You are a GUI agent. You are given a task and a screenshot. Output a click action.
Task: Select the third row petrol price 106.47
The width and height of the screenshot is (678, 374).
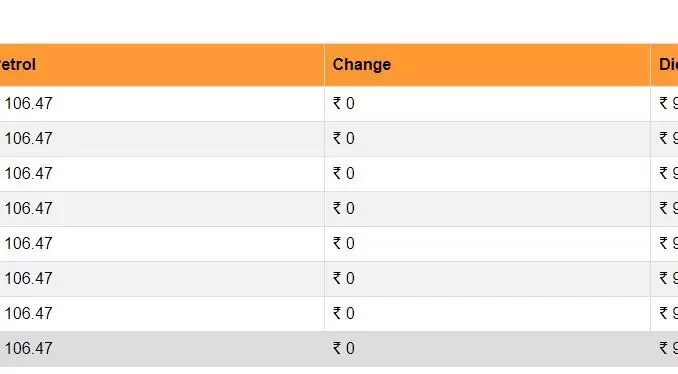(x=28, y=173)
